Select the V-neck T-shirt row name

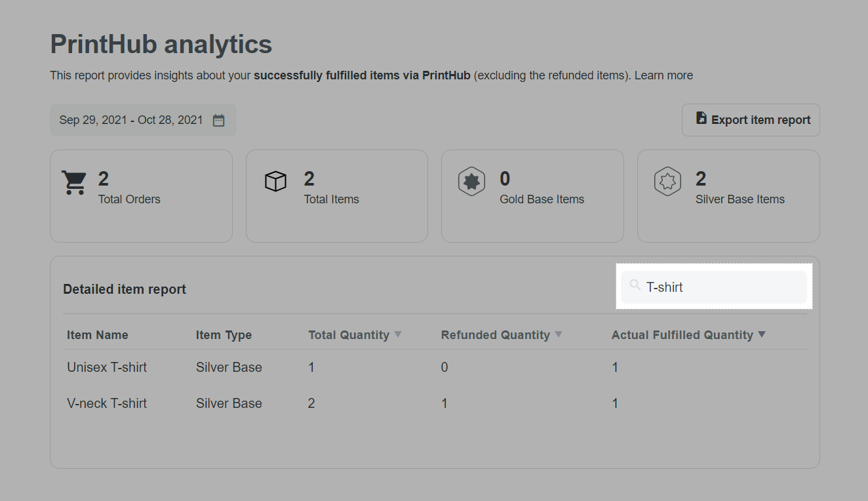(x=107, y=403)
